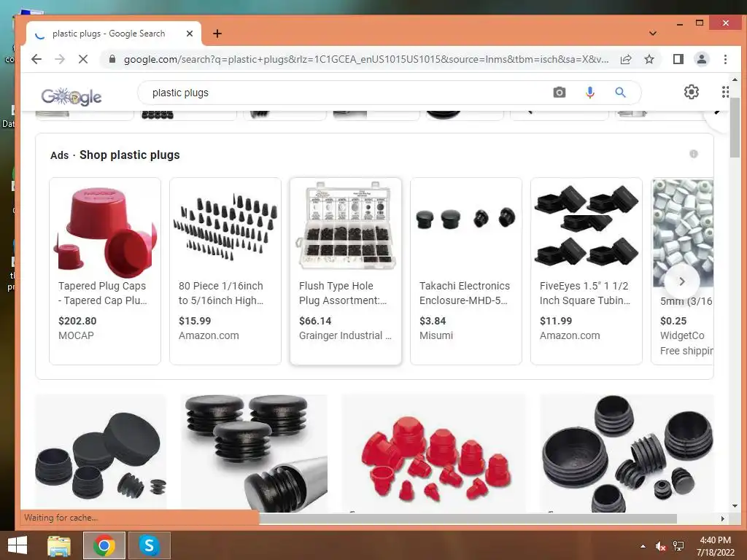Viewport: 747px width, 560px height.
Task: Open Chrome's three-dot menu
Action: click(725, 59)
